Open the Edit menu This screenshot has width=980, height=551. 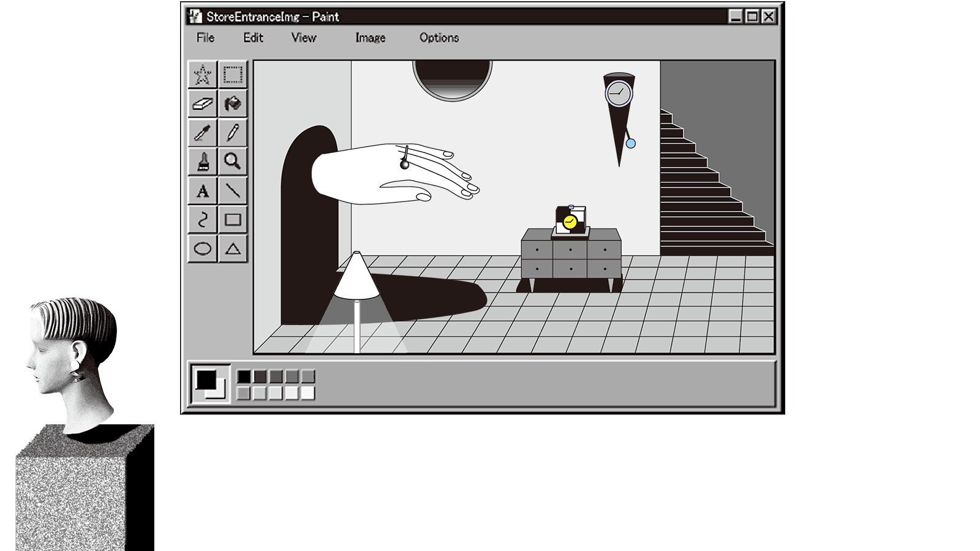[x=253, y=38]
